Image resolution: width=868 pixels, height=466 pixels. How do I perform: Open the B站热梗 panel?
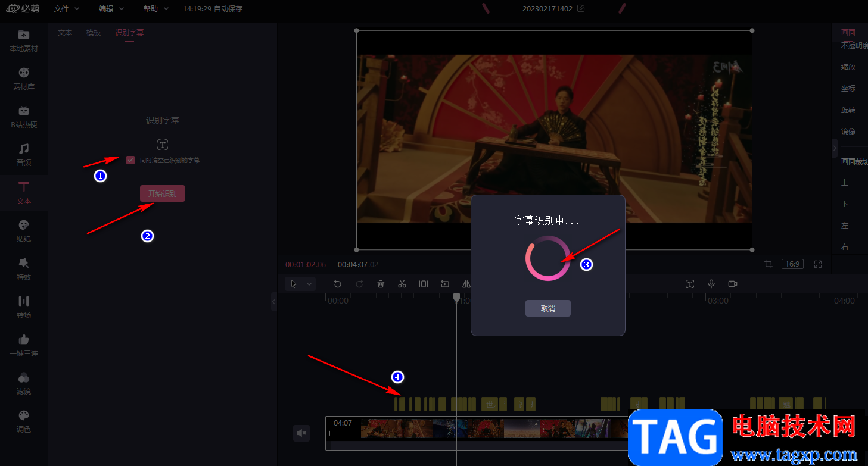pos(24,117)
